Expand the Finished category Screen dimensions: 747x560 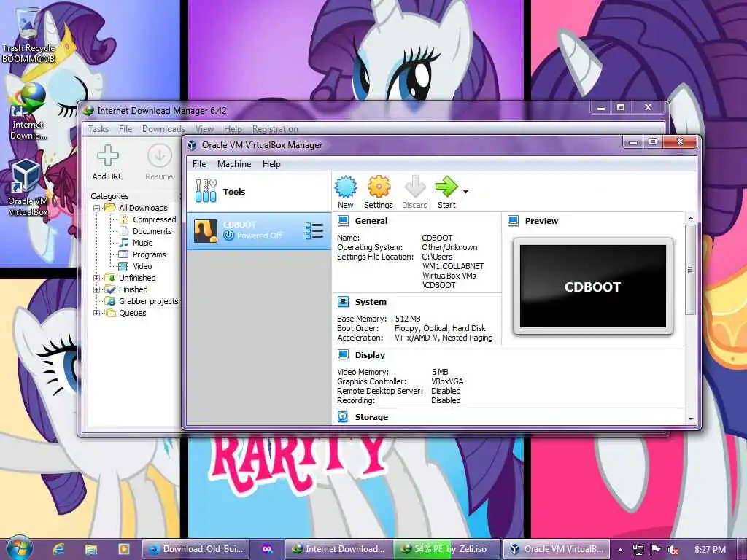[97, 289]
